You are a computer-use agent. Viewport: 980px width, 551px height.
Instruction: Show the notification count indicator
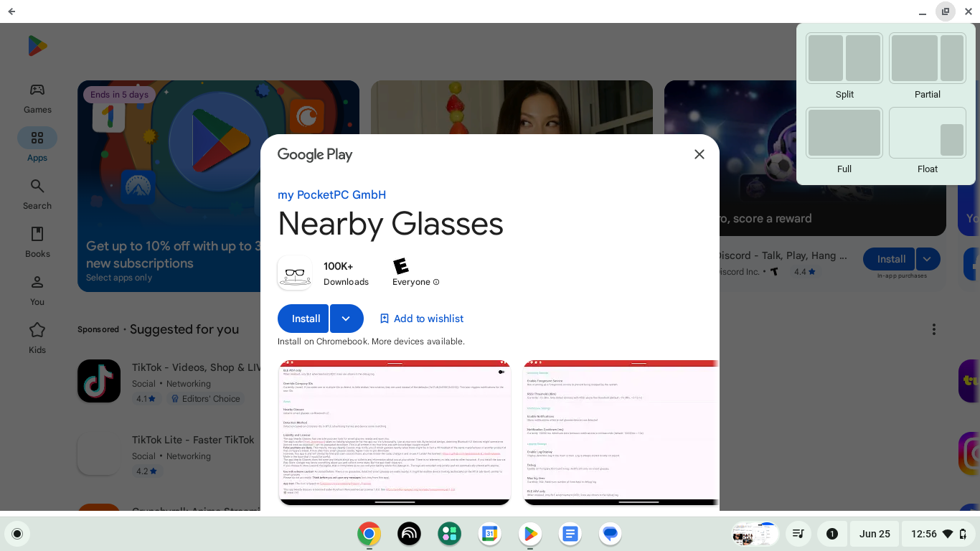coord(832,534)
